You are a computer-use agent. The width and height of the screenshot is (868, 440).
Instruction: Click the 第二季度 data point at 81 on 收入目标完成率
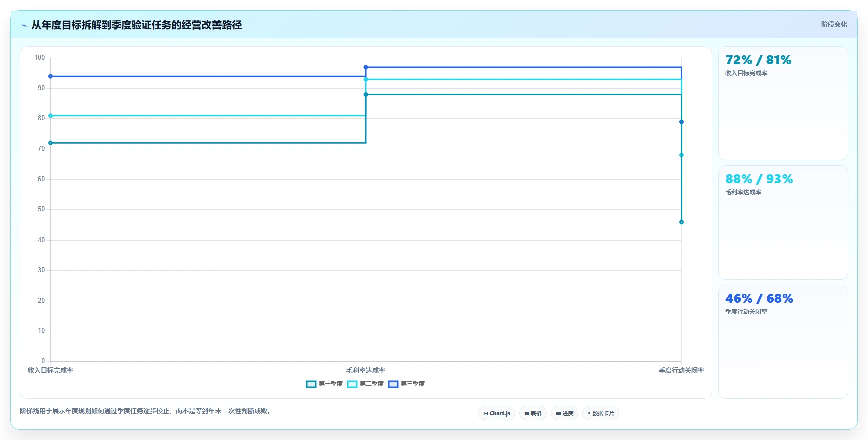pos(50,116)
